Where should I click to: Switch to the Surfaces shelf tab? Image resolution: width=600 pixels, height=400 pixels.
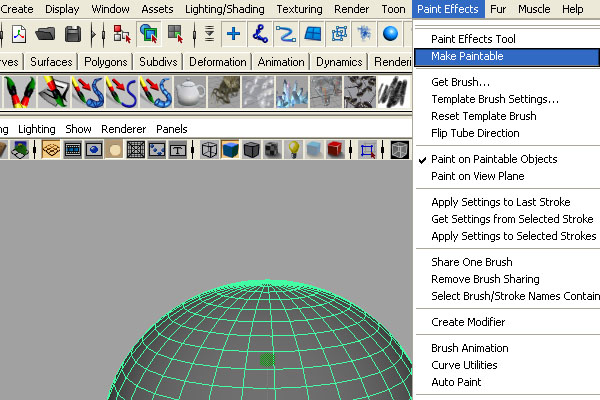(51, 62)
